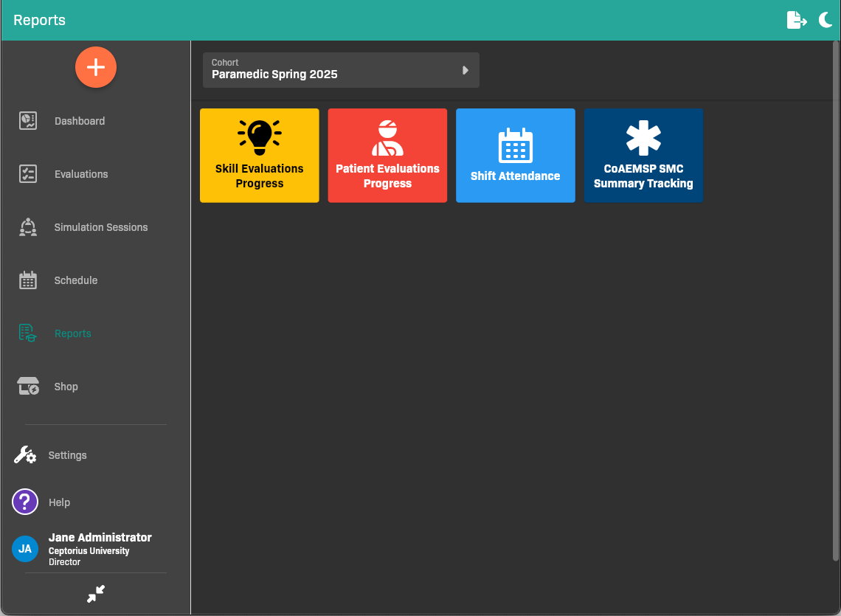Open the Schedule calendar icon

(28, 280)
